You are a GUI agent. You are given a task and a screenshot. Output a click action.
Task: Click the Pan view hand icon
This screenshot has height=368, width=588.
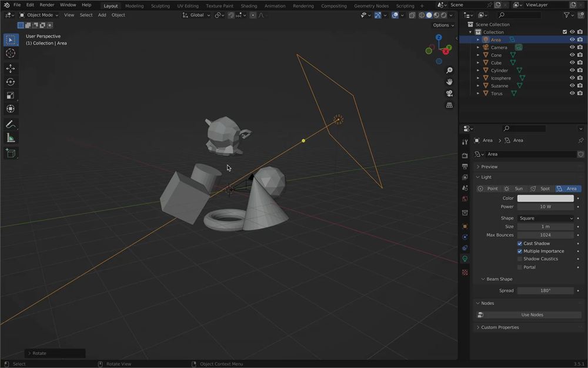point(449,82)
